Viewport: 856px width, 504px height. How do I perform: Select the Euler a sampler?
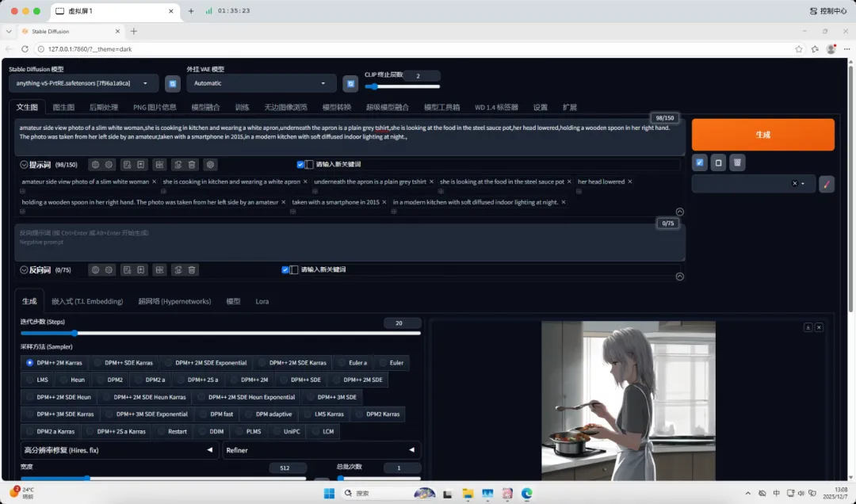click(353, 363)
